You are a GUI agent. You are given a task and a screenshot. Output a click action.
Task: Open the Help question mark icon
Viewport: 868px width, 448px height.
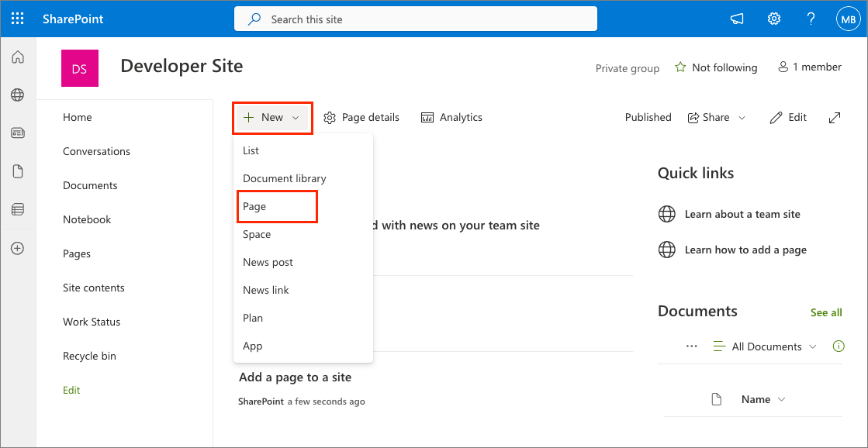810,19
